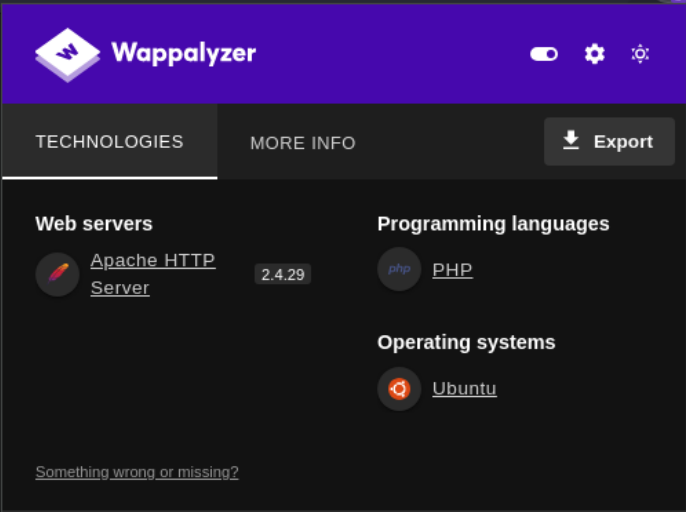Viewport: 686px width, 512px height.
Task: Click the PHP logo icon
Action: 399,269
